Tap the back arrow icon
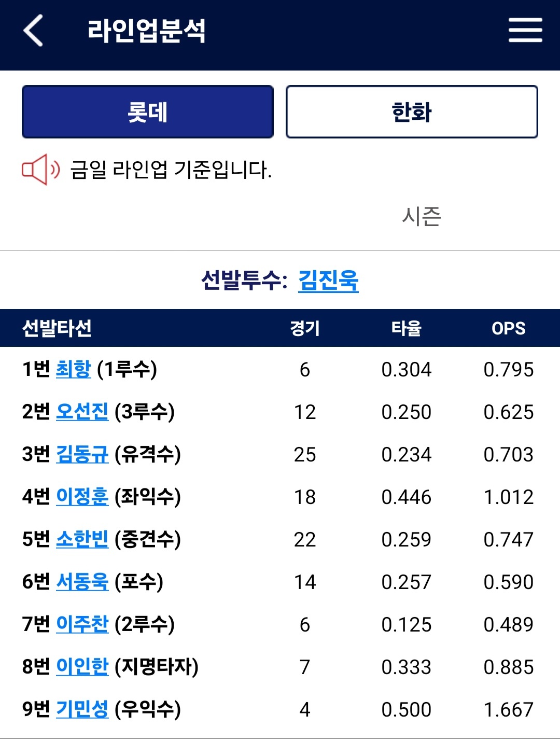This screenshot has width=560, height=756. [x=33, y=31]
